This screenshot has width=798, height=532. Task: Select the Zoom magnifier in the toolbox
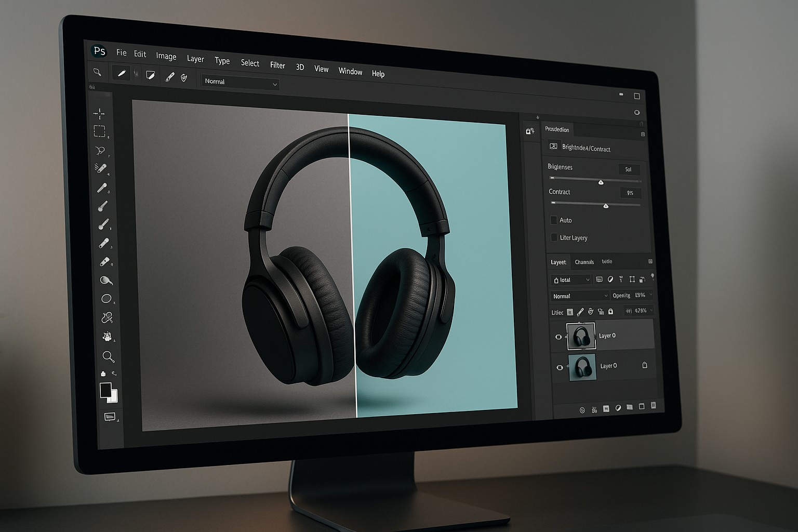[x=108, y=356]
